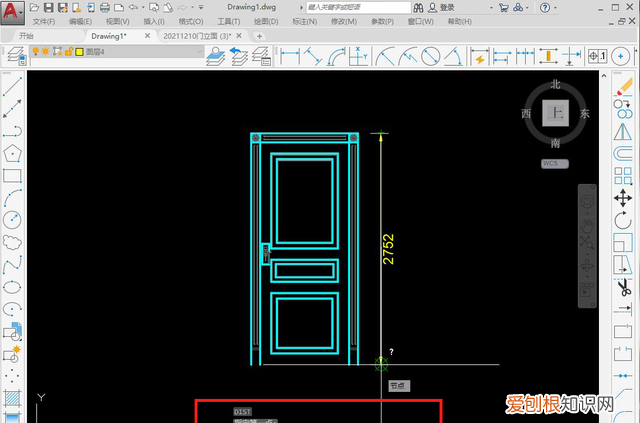Expand the quick access toolbar dropdown arrow
This screenshot has height=423, width=640.
tap(204, 7)
